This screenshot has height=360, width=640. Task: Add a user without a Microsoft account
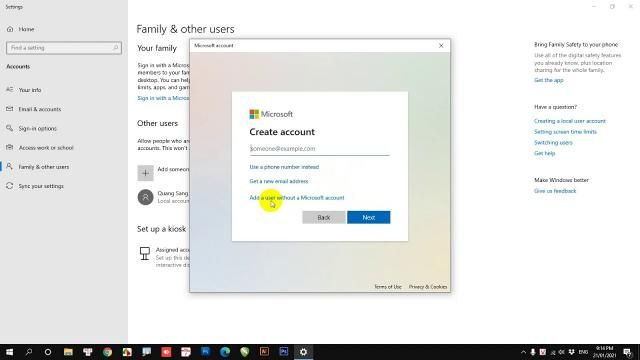point(297,198)
